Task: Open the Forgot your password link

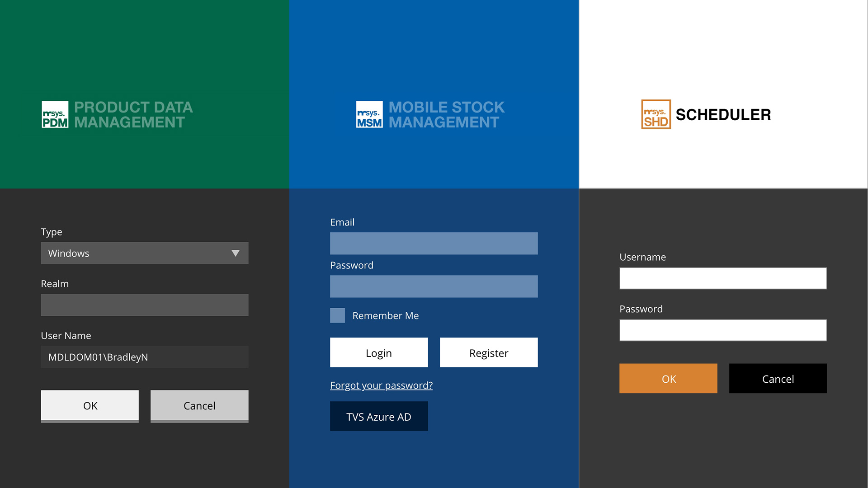Action: coord(381,385)
